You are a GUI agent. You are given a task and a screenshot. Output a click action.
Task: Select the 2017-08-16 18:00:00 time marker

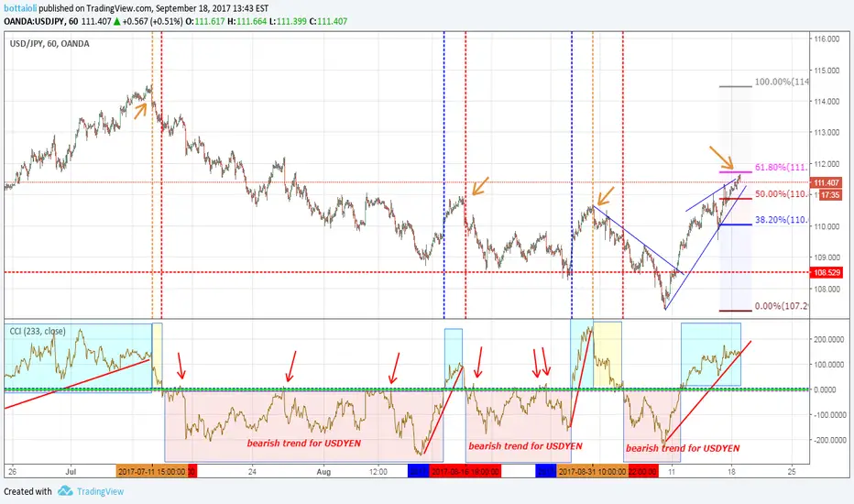[x=465, y=471]
